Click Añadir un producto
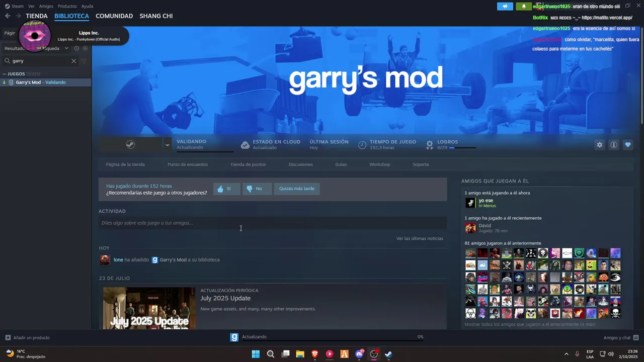This screenshot has width=644, height=362. (x=28, y=338)
